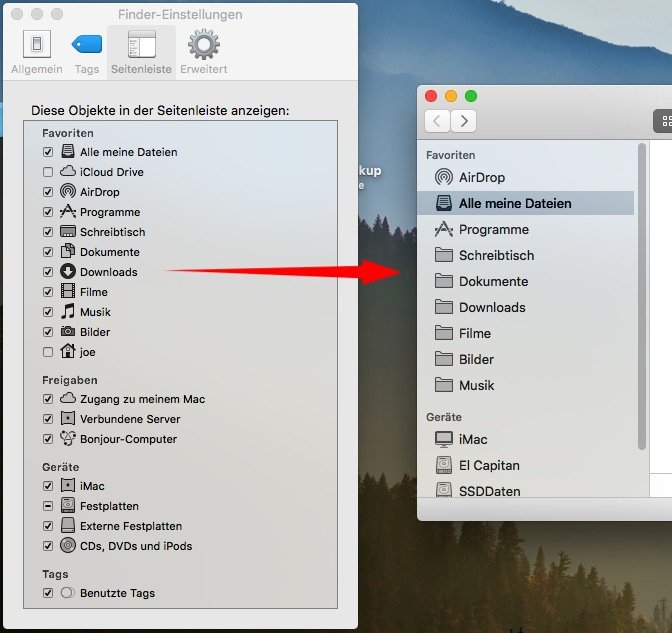
Task: Select El Capitan volume in Finder sidebar
Action: coord(525,465)
